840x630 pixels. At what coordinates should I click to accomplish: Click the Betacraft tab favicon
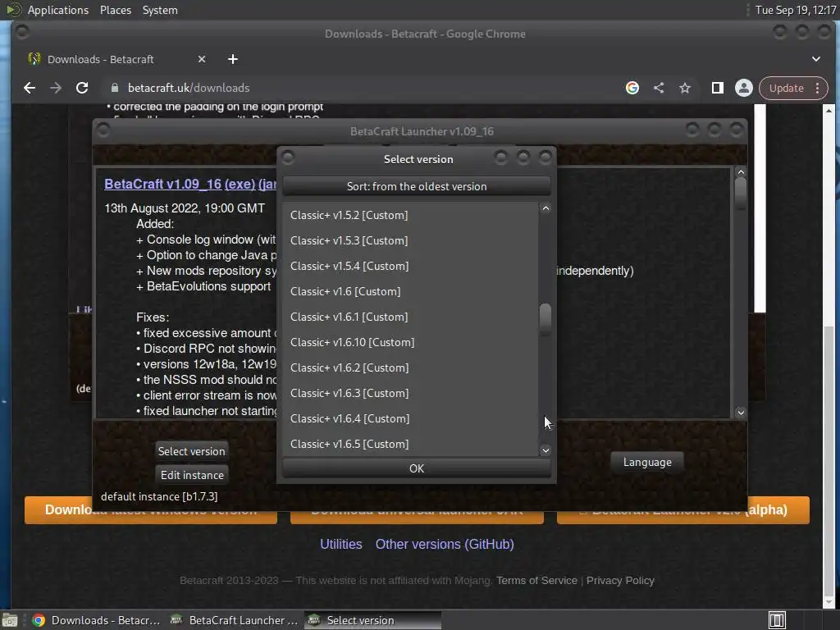click(x=34, y=59)
